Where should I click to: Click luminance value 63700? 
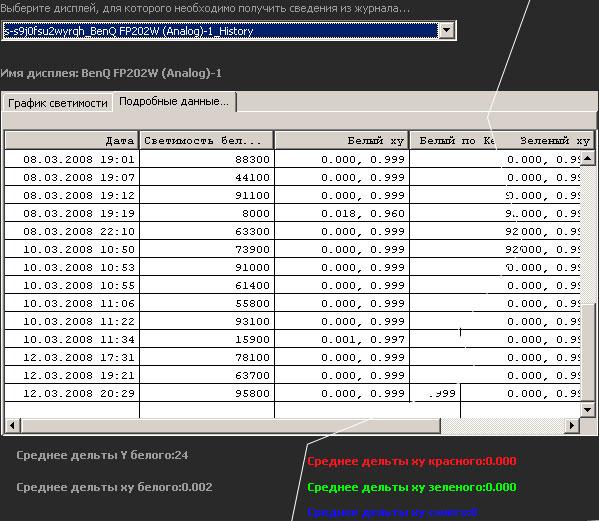(252, 375)
